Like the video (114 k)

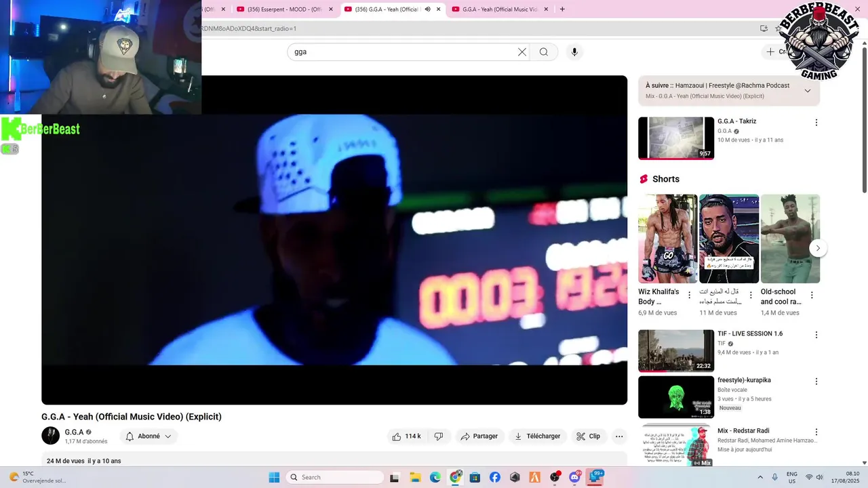click(x=406, y=436)
